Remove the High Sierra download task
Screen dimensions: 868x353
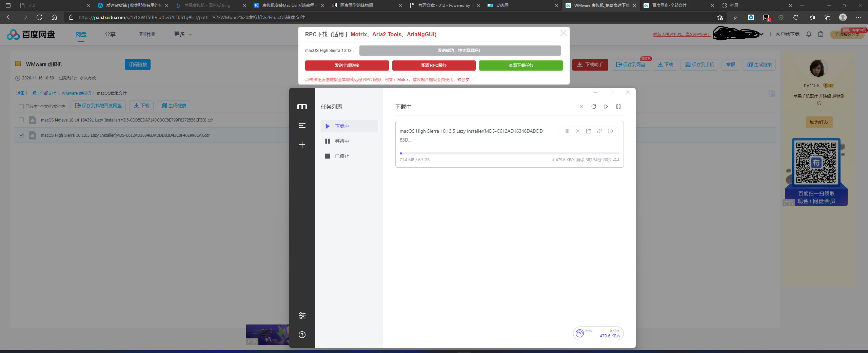click(578, 131)
